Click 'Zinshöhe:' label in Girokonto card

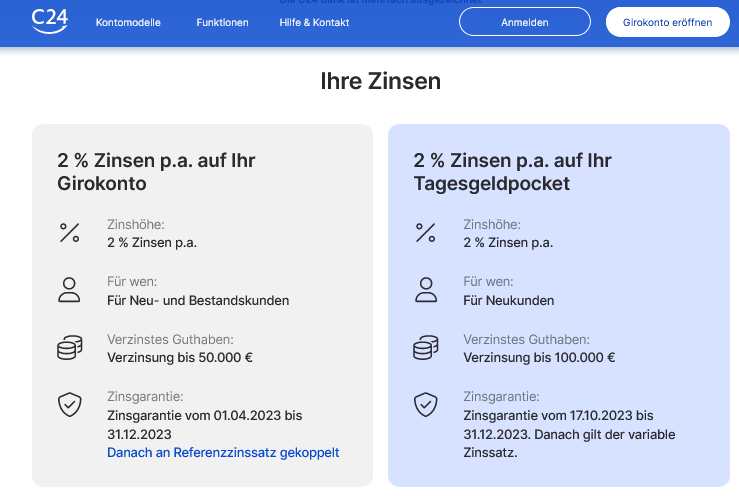coord(136,224)
